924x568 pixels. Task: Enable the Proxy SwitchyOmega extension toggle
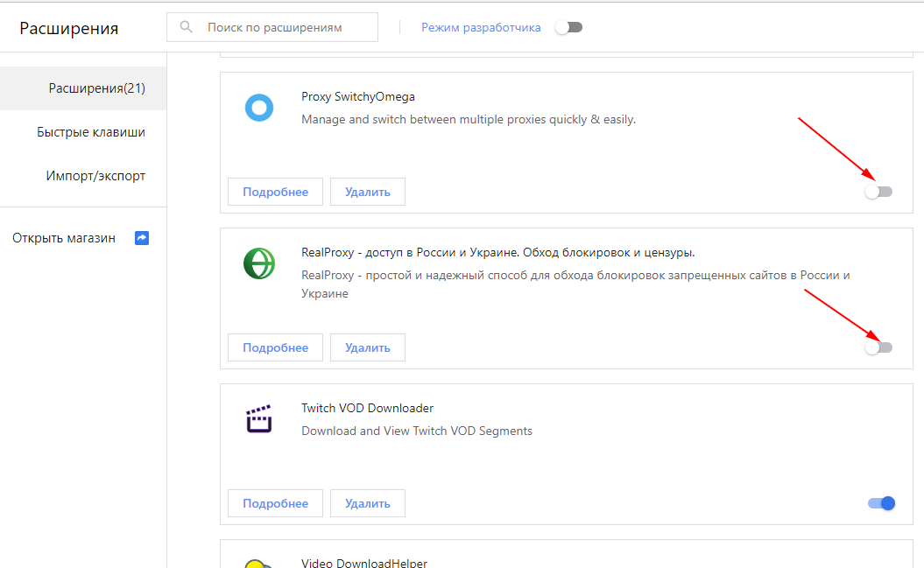point(878,192)
